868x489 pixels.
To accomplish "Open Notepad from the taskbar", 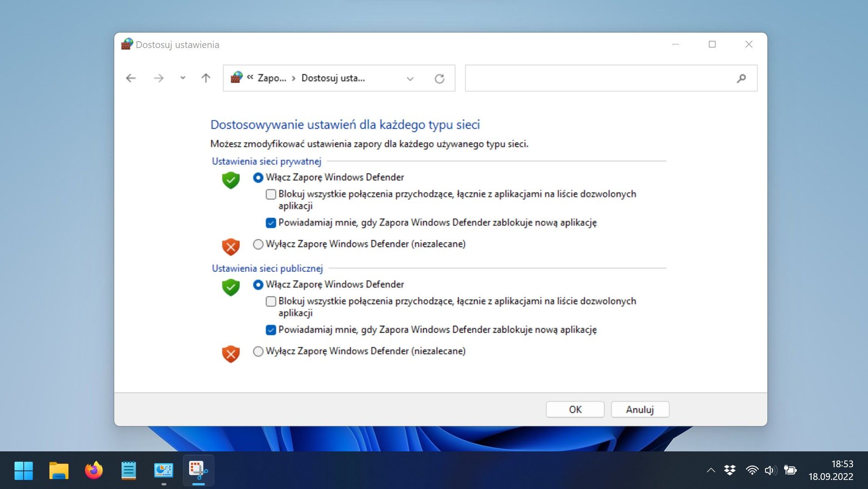I will click(128, 470).
